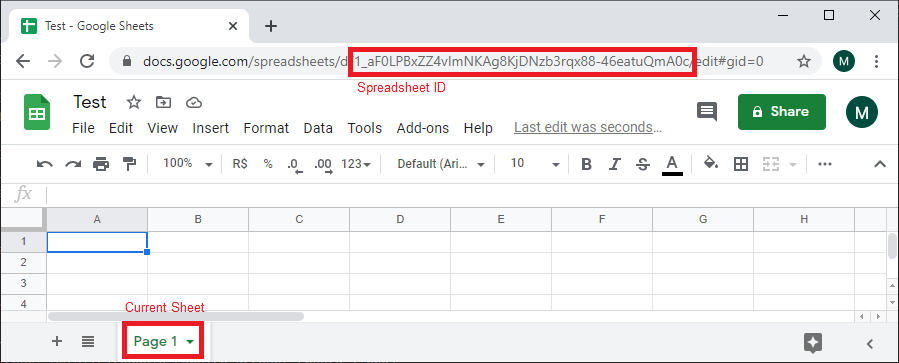The image size is (899, 363).
Task: Toggle Italic formatting
Action: (615, 164)
